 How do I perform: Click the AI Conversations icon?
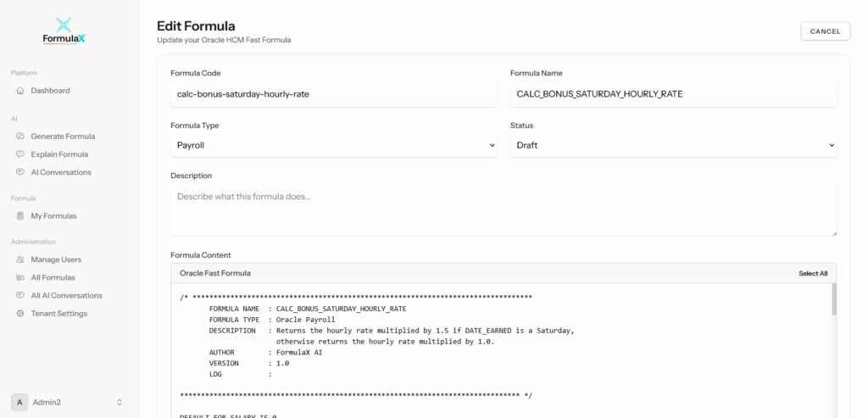(x=20, y=172)
